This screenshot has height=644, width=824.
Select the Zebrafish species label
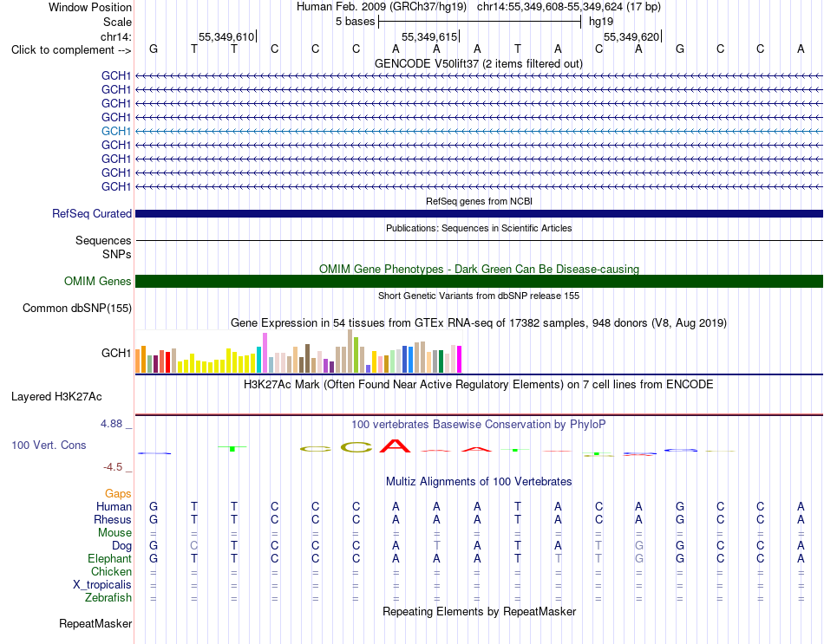(x=108, y=598)
